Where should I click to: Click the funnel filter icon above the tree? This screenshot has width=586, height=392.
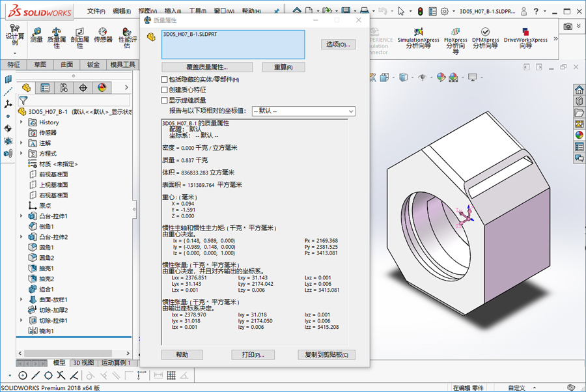(x=23, y=100)
